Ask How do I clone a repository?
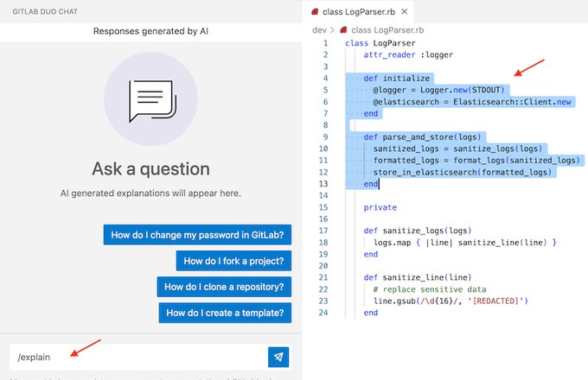The height and width of the screenshot is (380, 588). click(x=224, y=287)
